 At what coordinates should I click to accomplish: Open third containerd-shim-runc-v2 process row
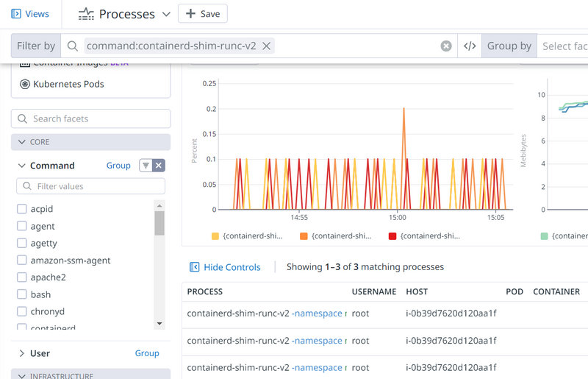pos(385,367)
